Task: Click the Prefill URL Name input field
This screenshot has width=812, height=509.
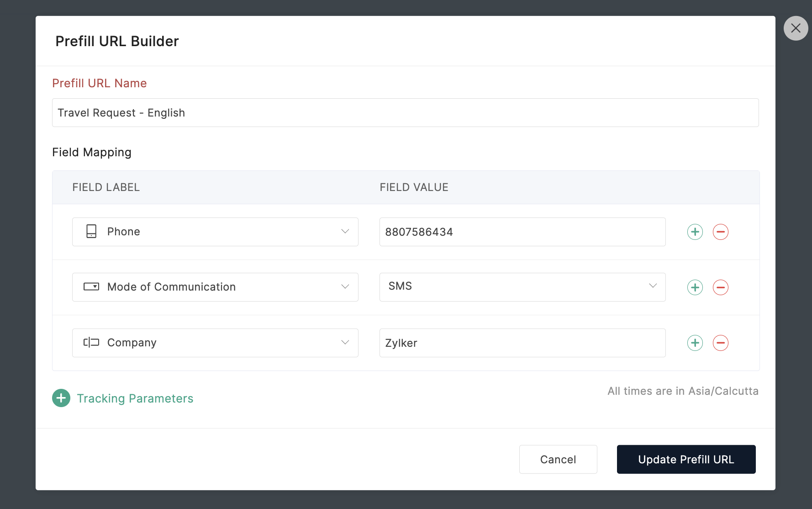Action: click(x=405, y=113)
